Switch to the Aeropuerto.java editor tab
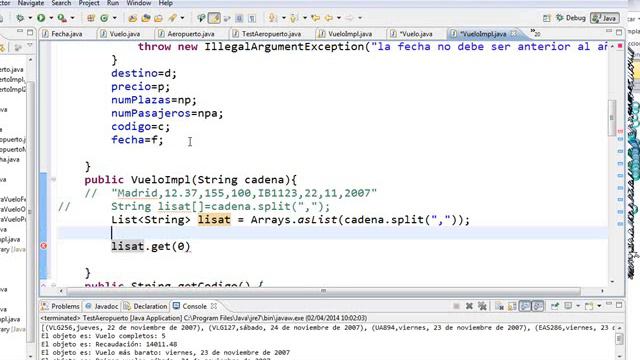This screenshot has width=640, height=360. point(191,34)
